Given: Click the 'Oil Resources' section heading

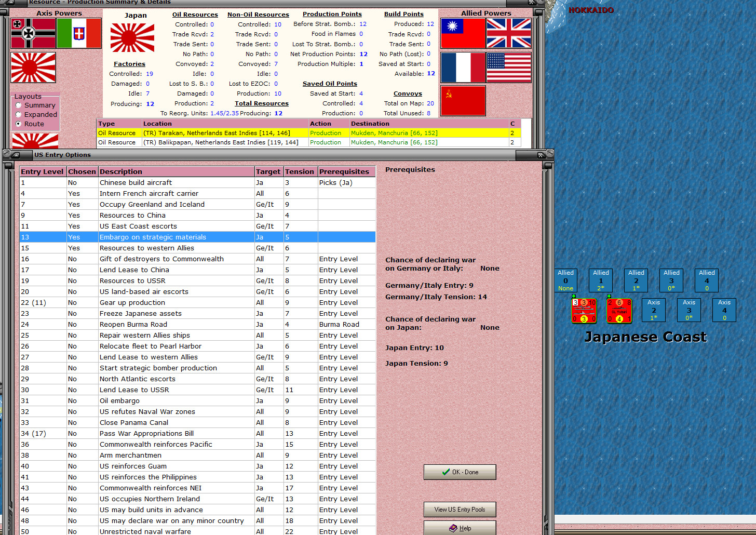Looking at the screenshot, I should (195, 15).
